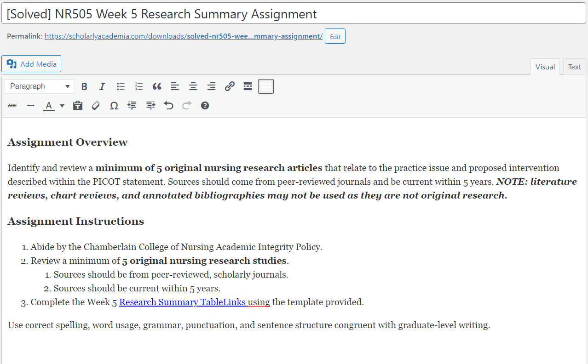Open the Paragraph format dropdown
Image resolution: width=588 pixels, height=364 pixels.
[x=40, y=86]
